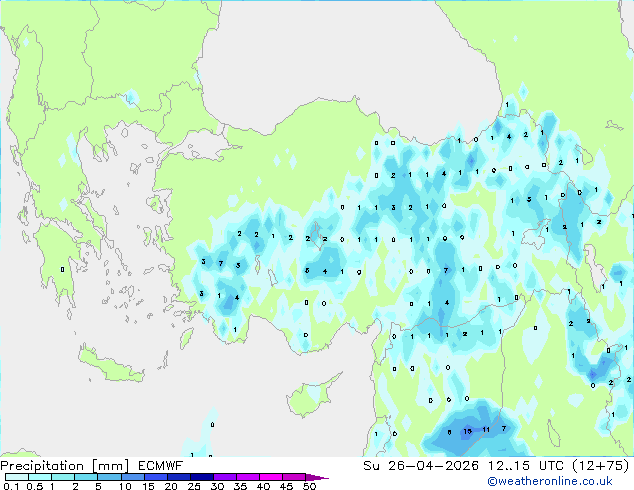This screenshot has height=490, width=634.
Task: Click the '40' legend scale label
Action: click(263, 486)
